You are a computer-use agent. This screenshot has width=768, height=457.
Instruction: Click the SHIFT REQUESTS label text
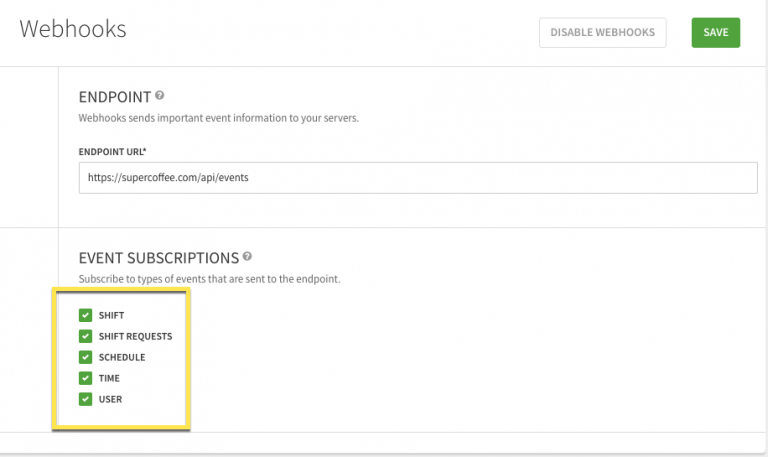(135, 337)
